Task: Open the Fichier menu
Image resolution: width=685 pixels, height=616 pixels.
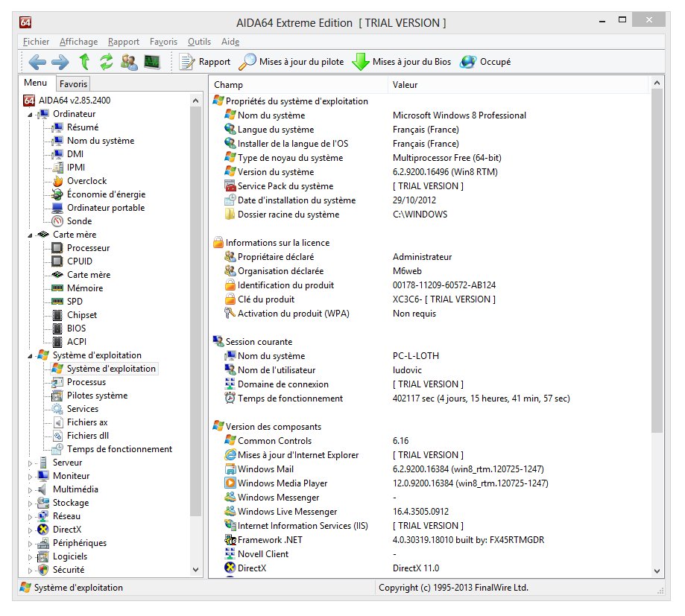Action: click(37, 42)
